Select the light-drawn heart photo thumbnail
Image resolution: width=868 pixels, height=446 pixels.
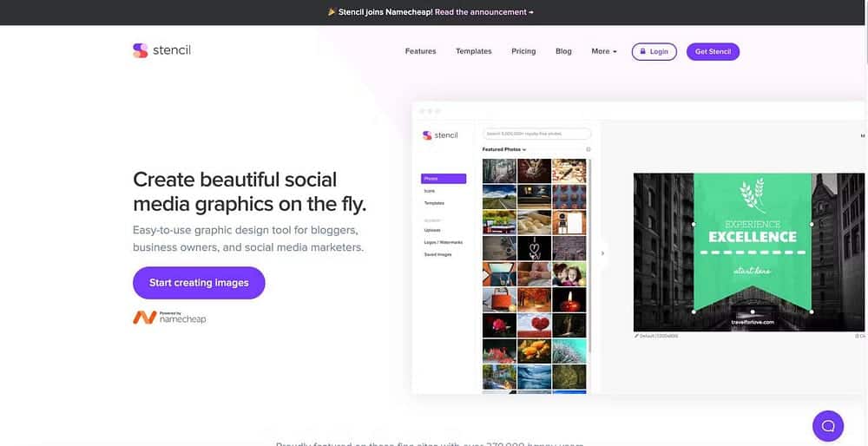pos(534,248)
